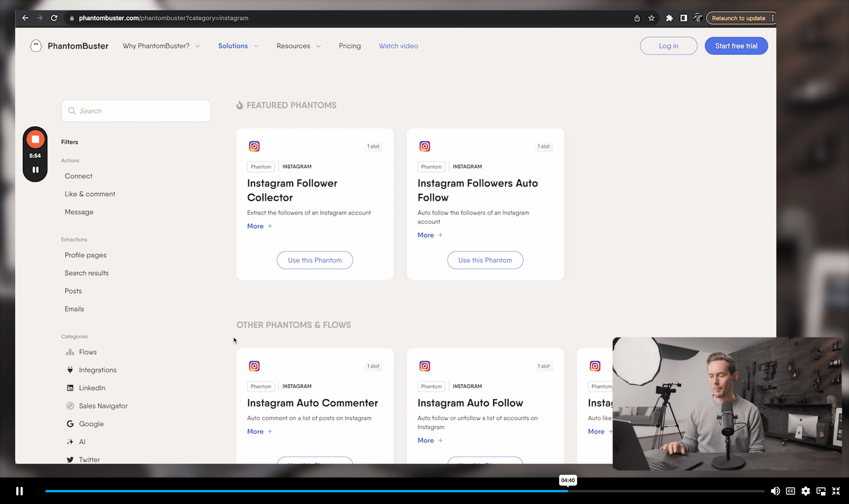Open Instagram Auto Follow title
Image resolution: width=849 pixels, height=504 pixels.
pyautogui.click(x=470, y=403)
